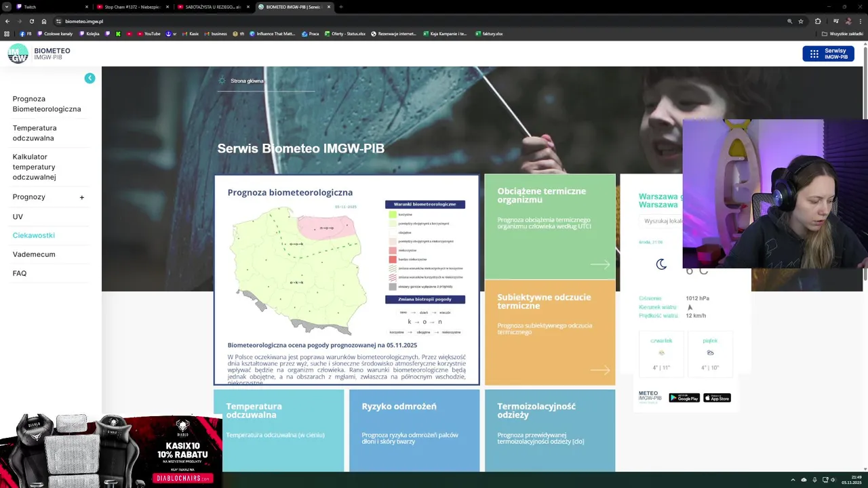Click the Wyszukaj lokalizację search field
The image size is (868, 488).
coord(662,221)
